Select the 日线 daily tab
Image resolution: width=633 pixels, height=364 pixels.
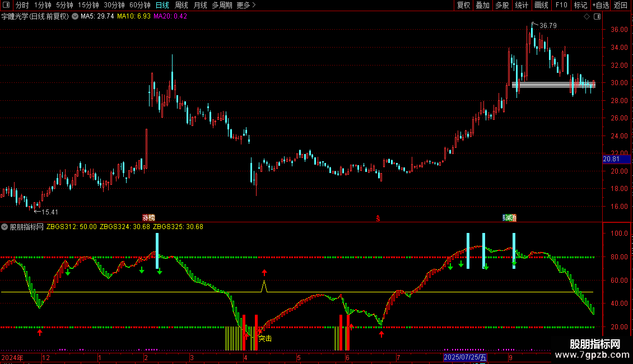pyautogui.click(x=162, y=5)
